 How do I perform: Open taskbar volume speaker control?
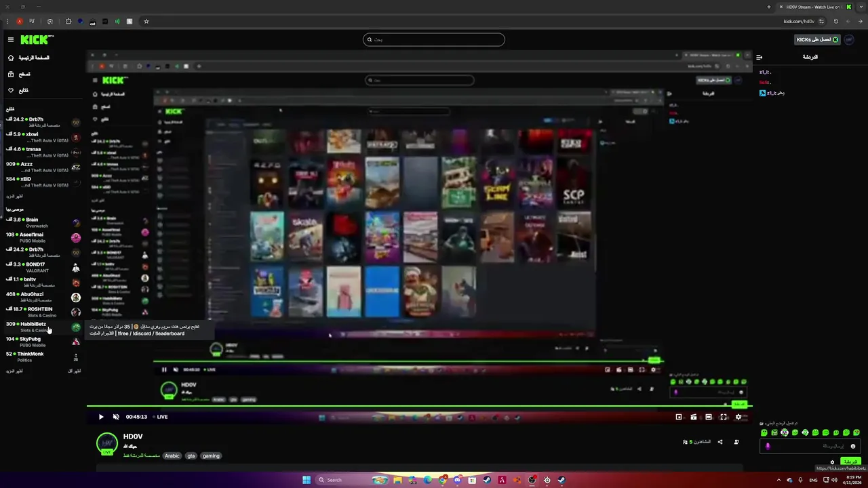point(834,480)
